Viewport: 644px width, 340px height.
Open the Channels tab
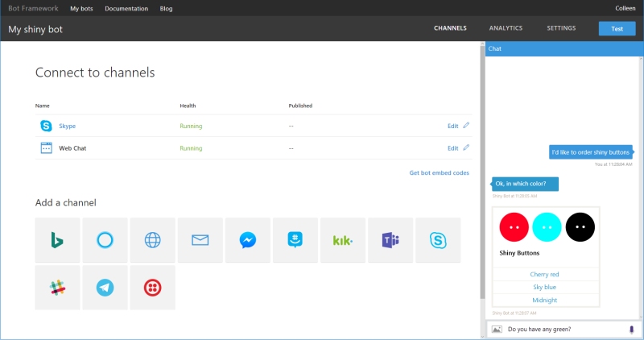click(450, 28)
